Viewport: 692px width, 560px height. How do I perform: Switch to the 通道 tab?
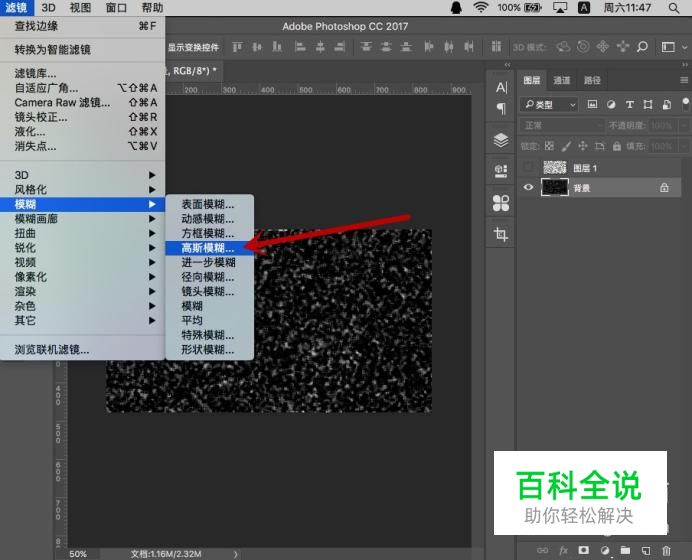(x=562, y=80)
